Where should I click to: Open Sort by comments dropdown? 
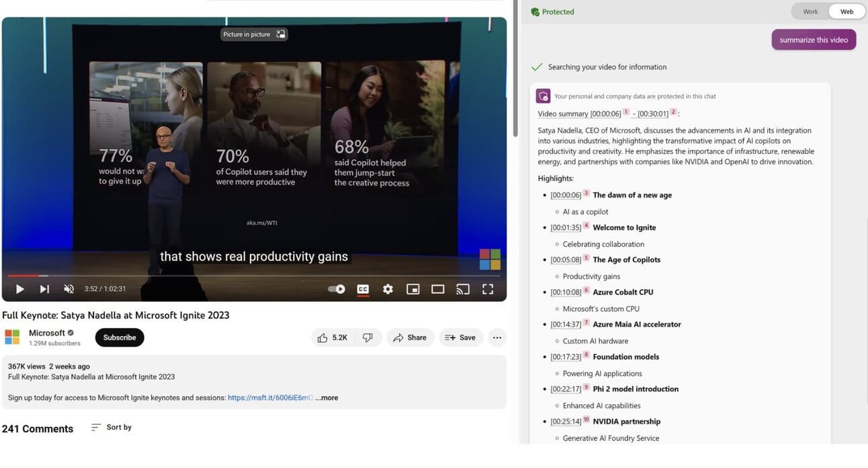pos(112,428)
